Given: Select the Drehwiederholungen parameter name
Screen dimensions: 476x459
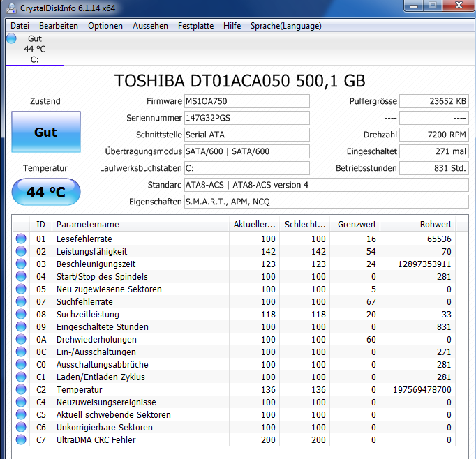Looking at the screenshot, I should (96, 340).
